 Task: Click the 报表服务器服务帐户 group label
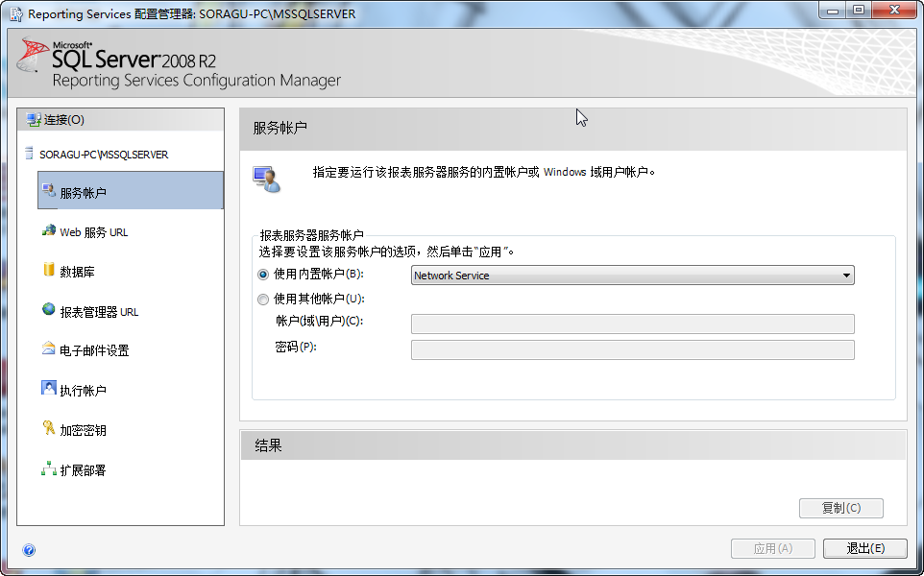pyautogui.click(x=311, y=235)
